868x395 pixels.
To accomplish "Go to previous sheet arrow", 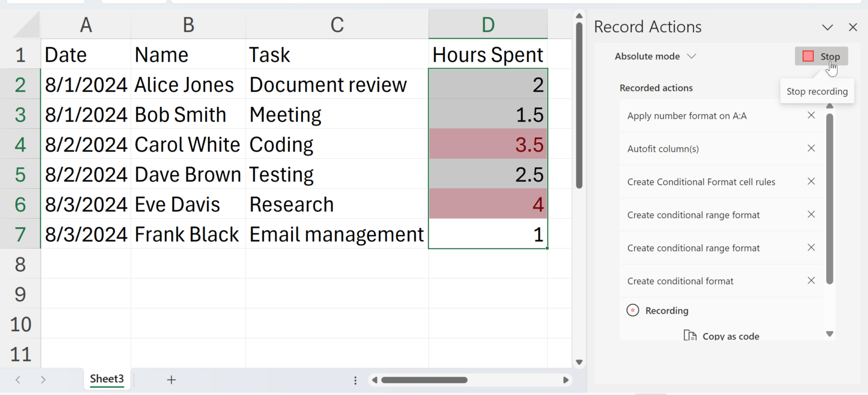I will [18, 380].
